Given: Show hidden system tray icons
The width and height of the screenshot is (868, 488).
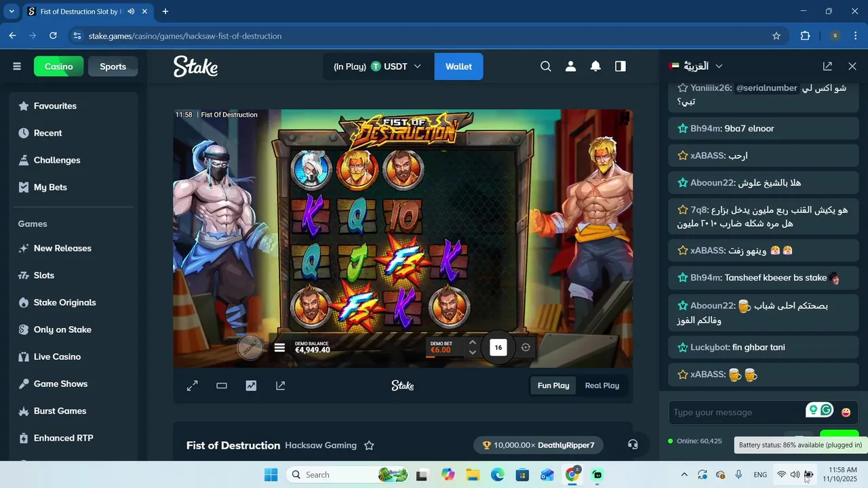Looking at the screenshot, I should 684,474.
